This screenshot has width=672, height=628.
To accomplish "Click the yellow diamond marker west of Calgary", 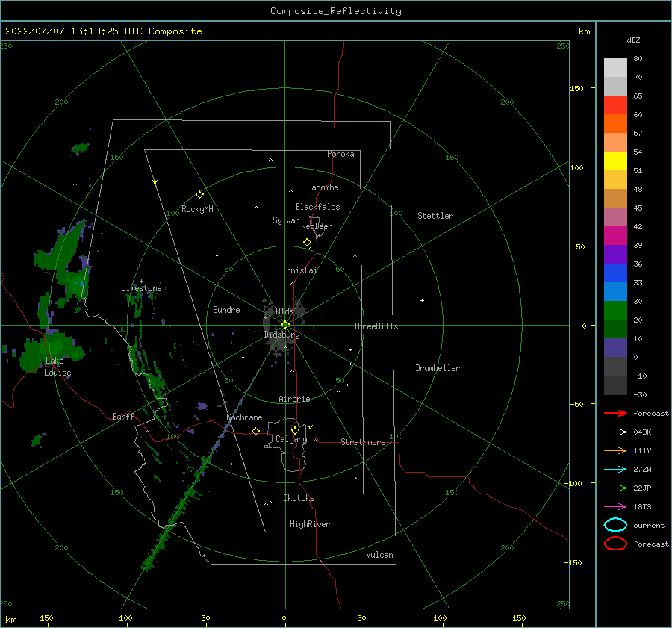I will click(x=256, y=432).
